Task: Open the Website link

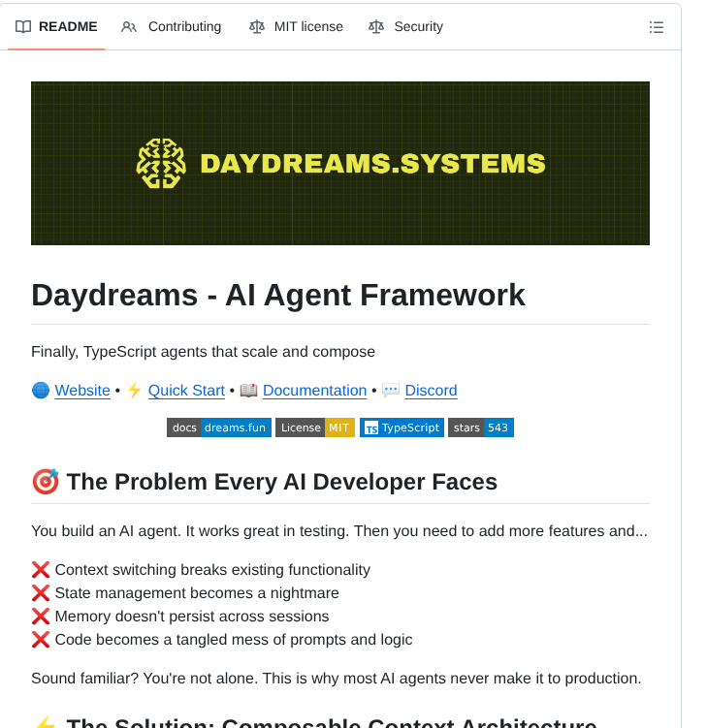Action: pos(82,391)
